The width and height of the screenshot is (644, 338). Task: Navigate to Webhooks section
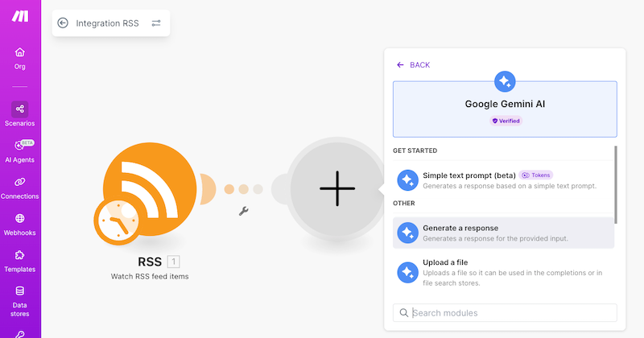point(19,223)
